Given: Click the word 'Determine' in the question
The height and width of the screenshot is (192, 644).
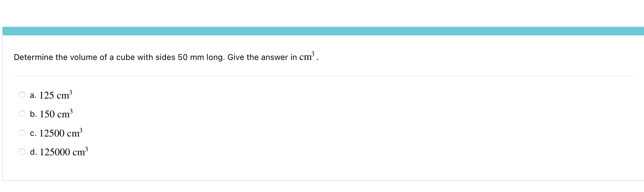Looking at the screenshot, I should tap(33, 57).
